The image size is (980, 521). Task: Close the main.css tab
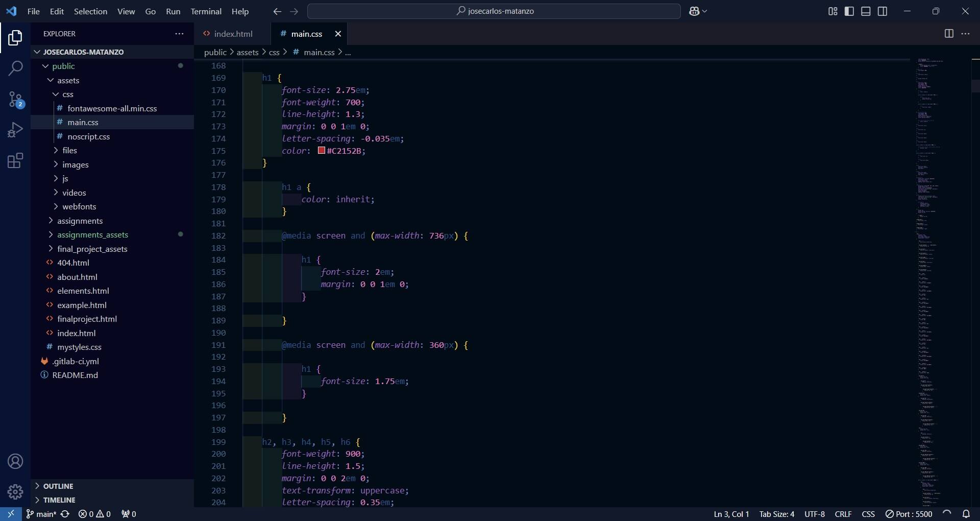338,34
